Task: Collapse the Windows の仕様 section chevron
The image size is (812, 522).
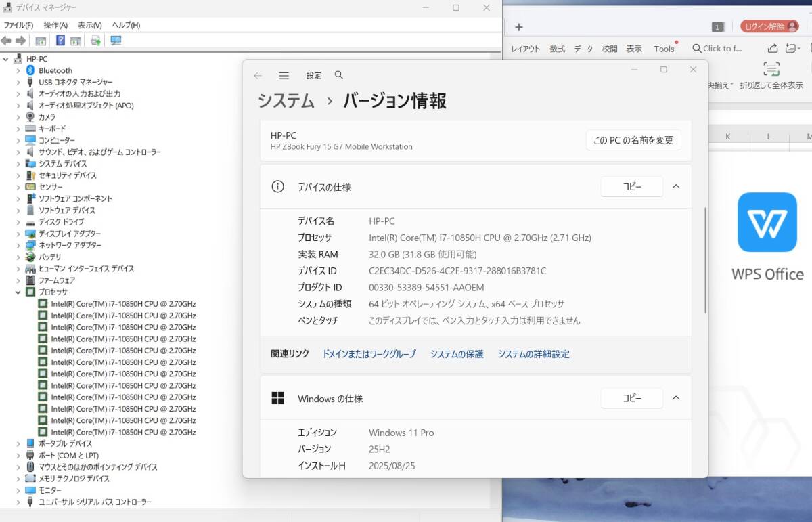Action: [x=676, y=398]
